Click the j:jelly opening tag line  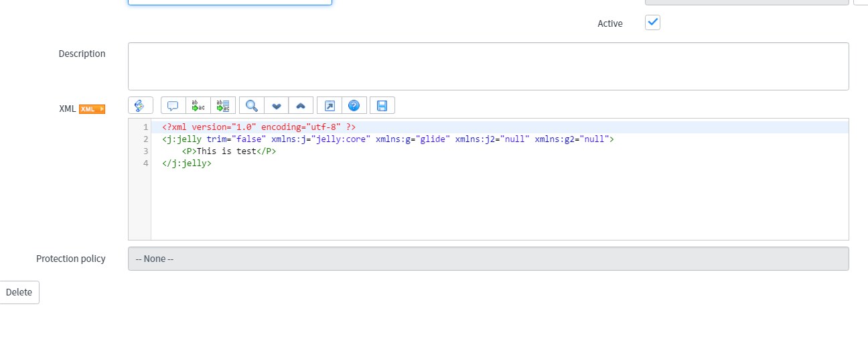pos(388,139)
